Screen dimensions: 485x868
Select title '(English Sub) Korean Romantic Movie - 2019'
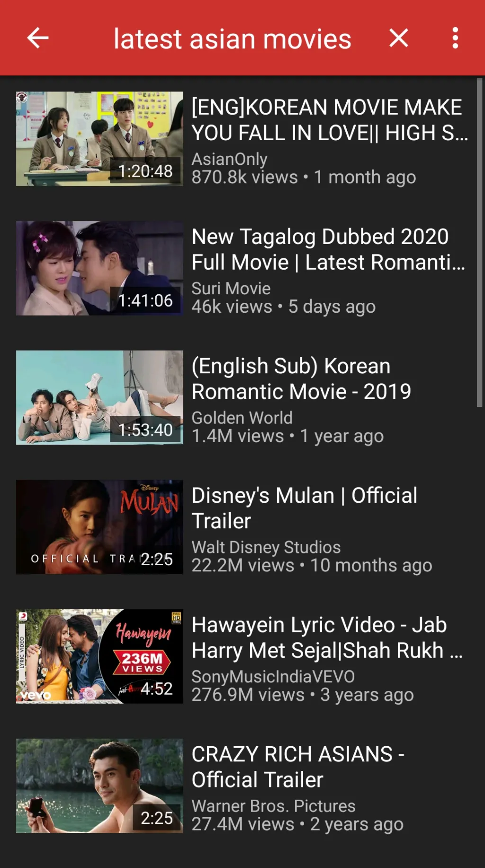[301, 379]
